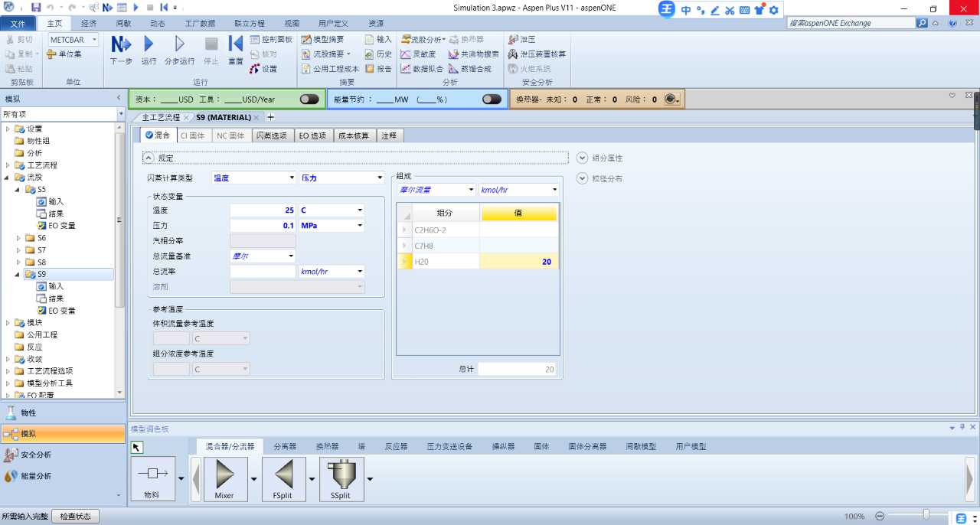Switch to the 闪蒸选项 tab

point(273,135)
